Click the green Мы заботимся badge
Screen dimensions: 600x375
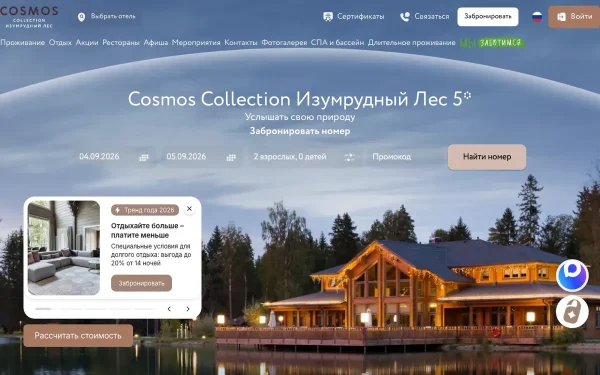pos(492,43)
